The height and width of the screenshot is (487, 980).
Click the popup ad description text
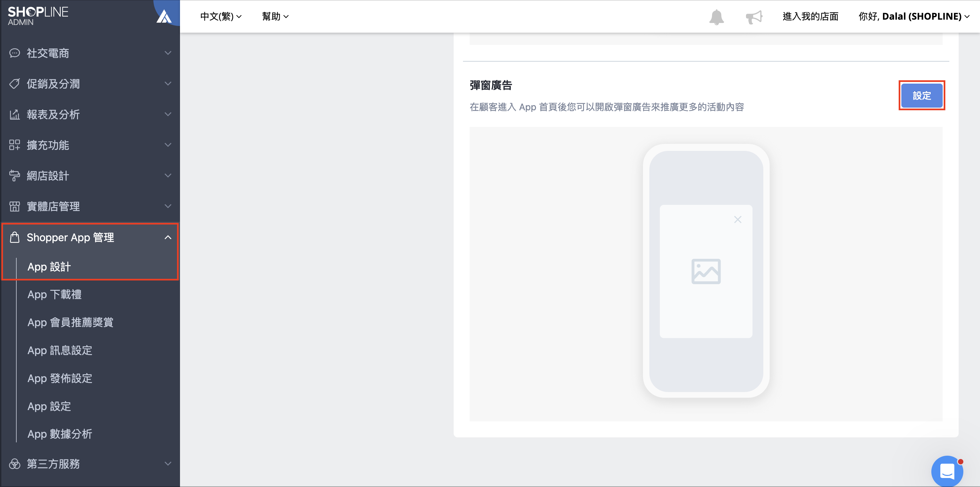607,107
